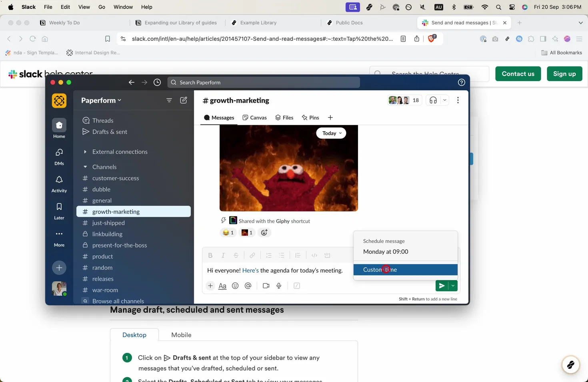Open the Slack history clock
This screenshot has height=382, width=588.
pyautogui.click(x=157, y=82)
